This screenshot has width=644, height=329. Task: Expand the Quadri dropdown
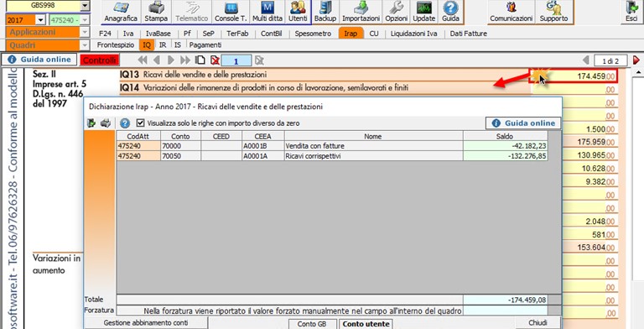click(x=85, y=45)
